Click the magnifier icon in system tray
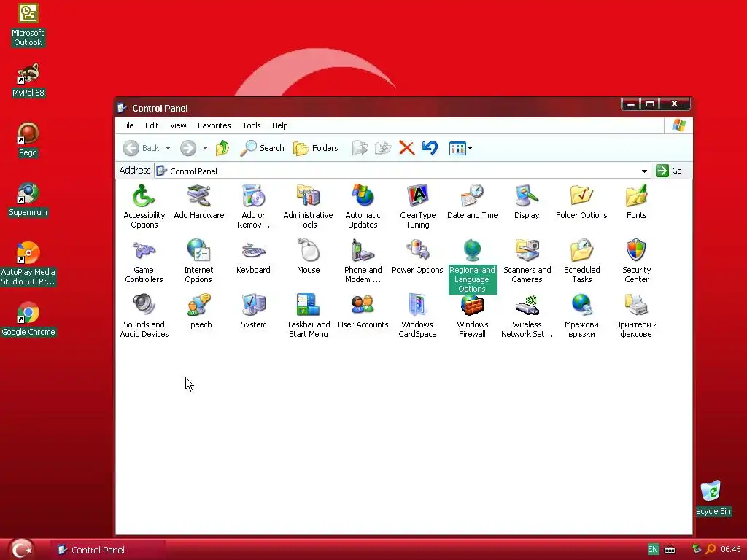 click(x=711, y=549)
